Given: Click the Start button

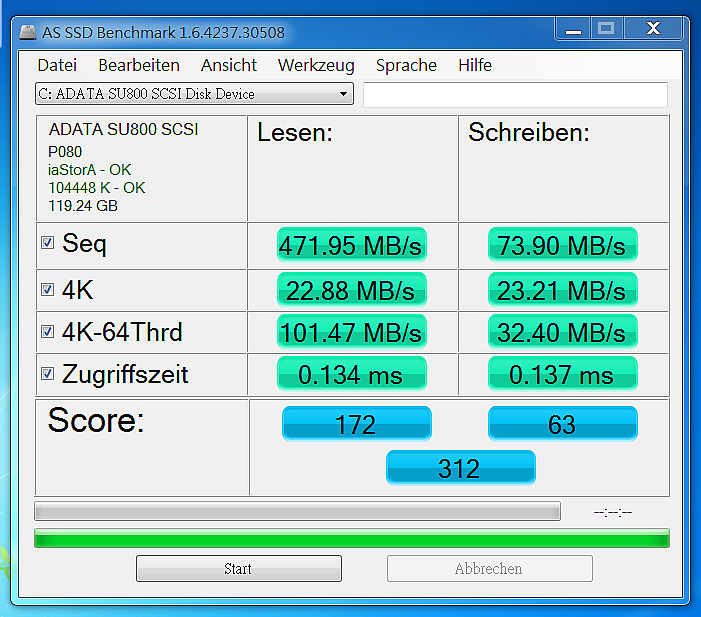Looking at the screenshot, I should coord(239,569).
